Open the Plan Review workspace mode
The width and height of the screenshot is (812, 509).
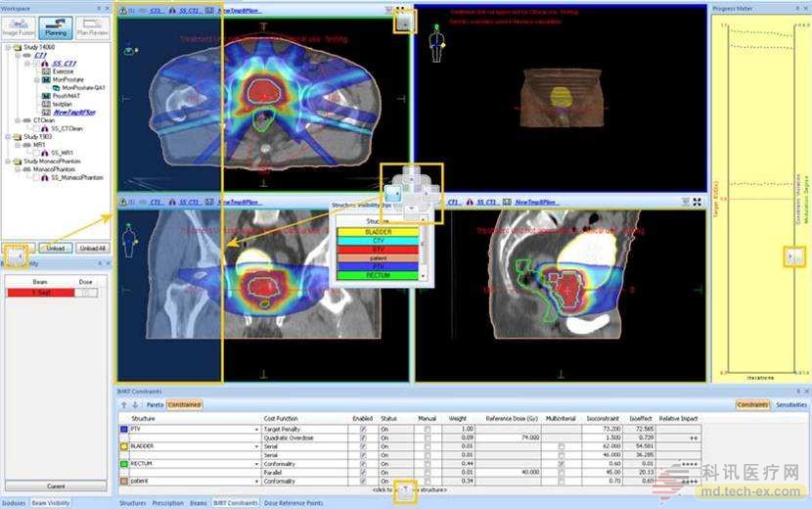(x=92, y=27)
